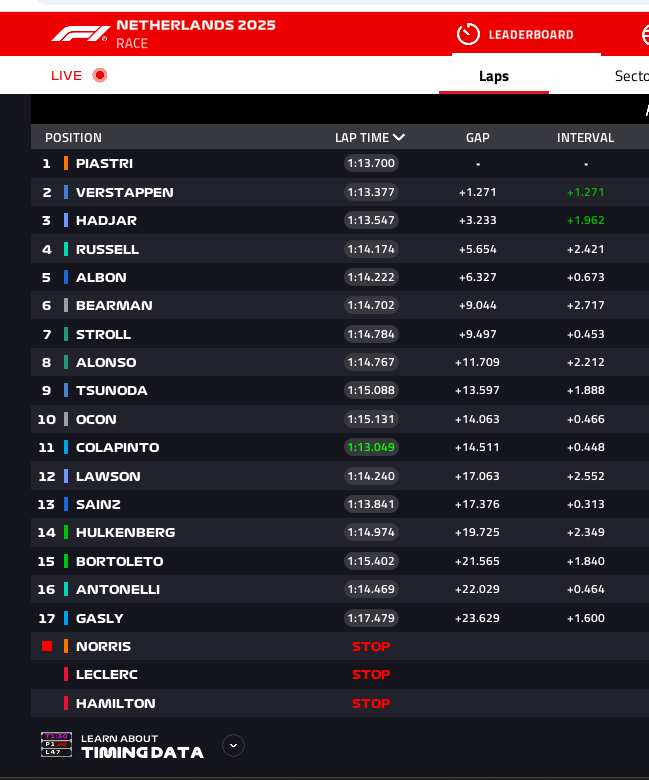Switch to the Sectors tab
This screenshot has height=780, width=649.
tap(631, 76)
